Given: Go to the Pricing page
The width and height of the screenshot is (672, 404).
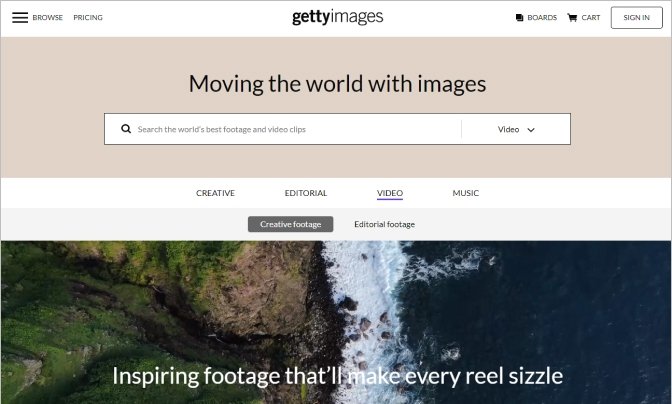Looking at the screenshot, I should [x=88, y=18].
